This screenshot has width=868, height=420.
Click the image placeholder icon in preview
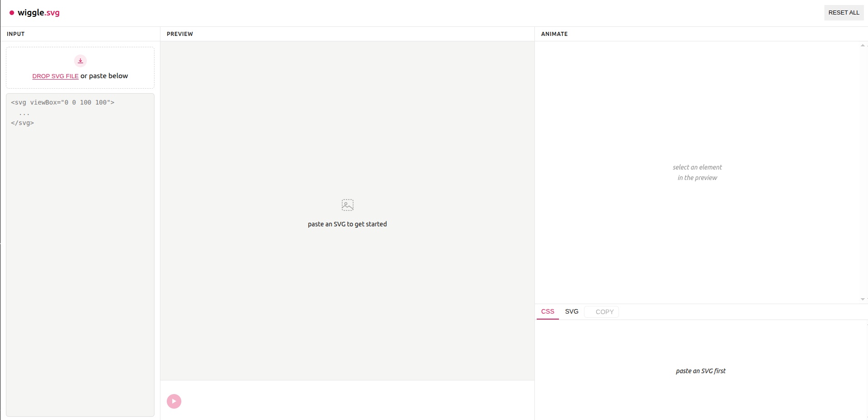tap(348, 205)
